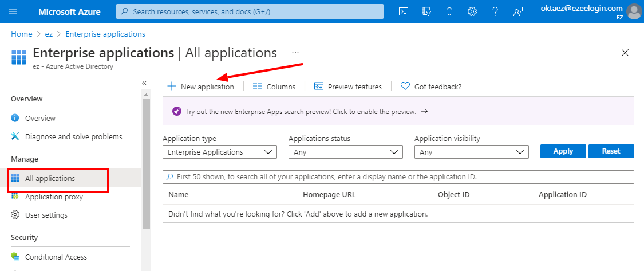Click the Enterprise Apps search preview banner text

click(301, 112)
